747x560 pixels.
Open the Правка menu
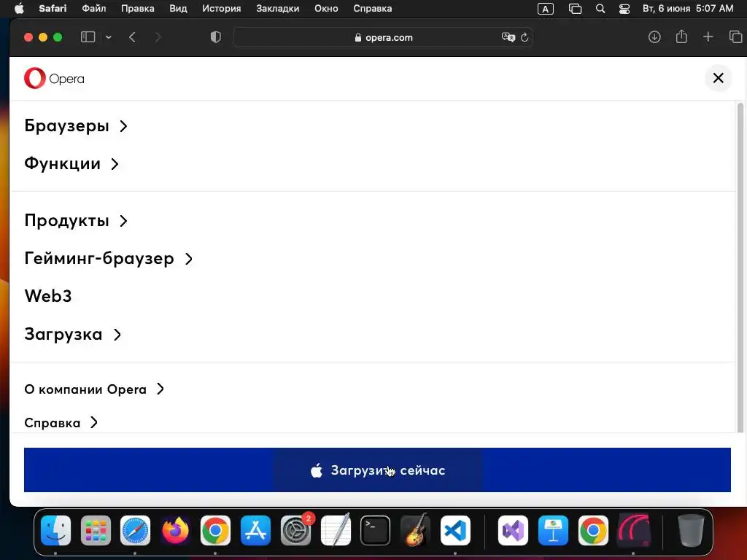click(138, 9)
